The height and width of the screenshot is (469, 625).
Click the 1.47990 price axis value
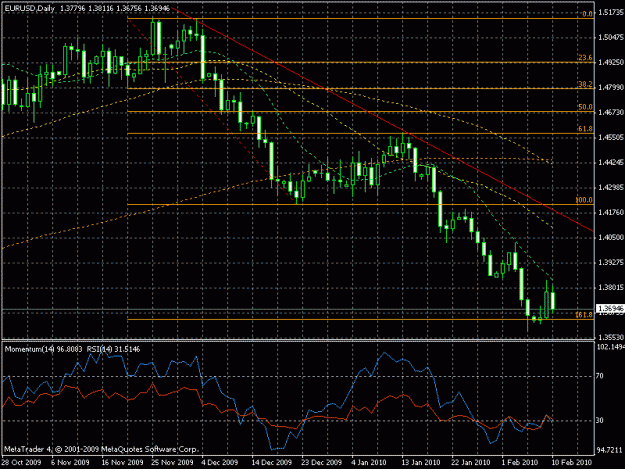coord(611,87)
